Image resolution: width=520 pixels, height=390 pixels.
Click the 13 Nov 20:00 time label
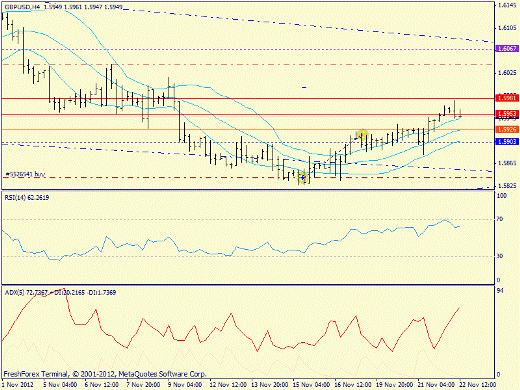pyautogui.click(x=270, y=385)
